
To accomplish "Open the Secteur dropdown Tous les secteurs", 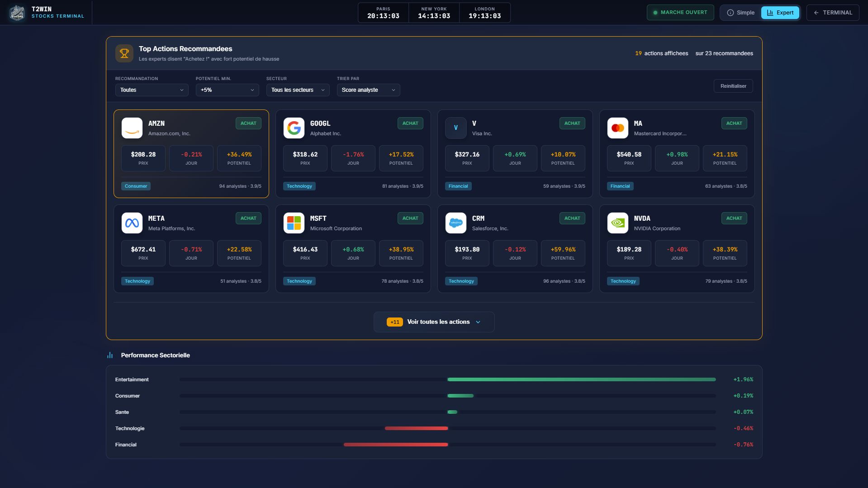I will pos(297,90).
